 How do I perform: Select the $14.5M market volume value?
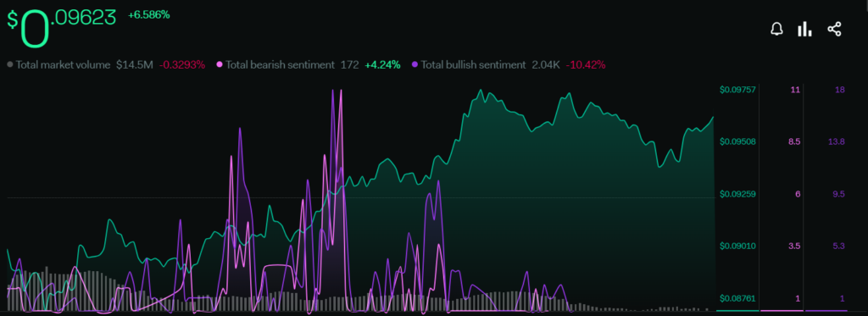(135, 64)
